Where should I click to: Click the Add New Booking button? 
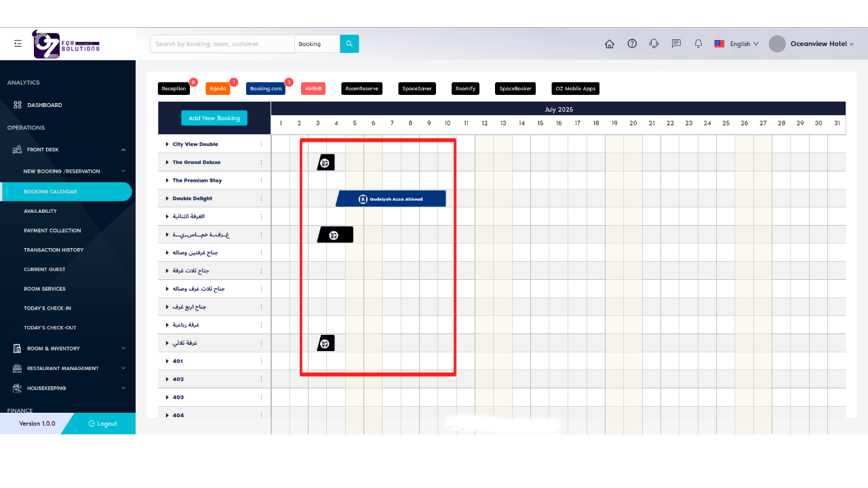point(214,118)
